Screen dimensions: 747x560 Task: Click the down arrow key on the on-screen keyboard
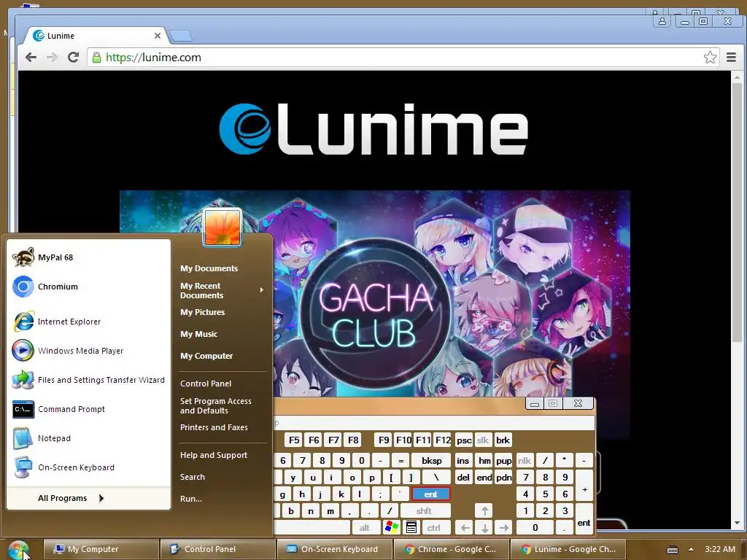tap(484, 528)
